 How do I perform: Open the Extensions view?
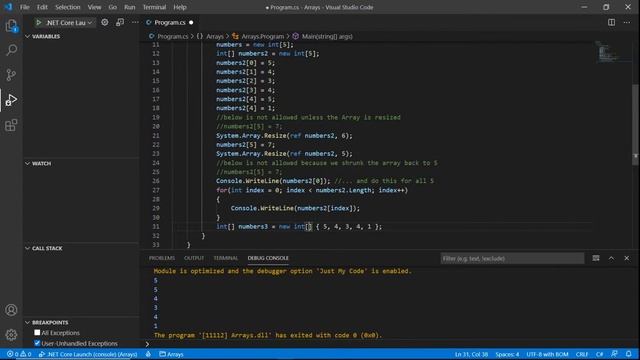(11, 125)
